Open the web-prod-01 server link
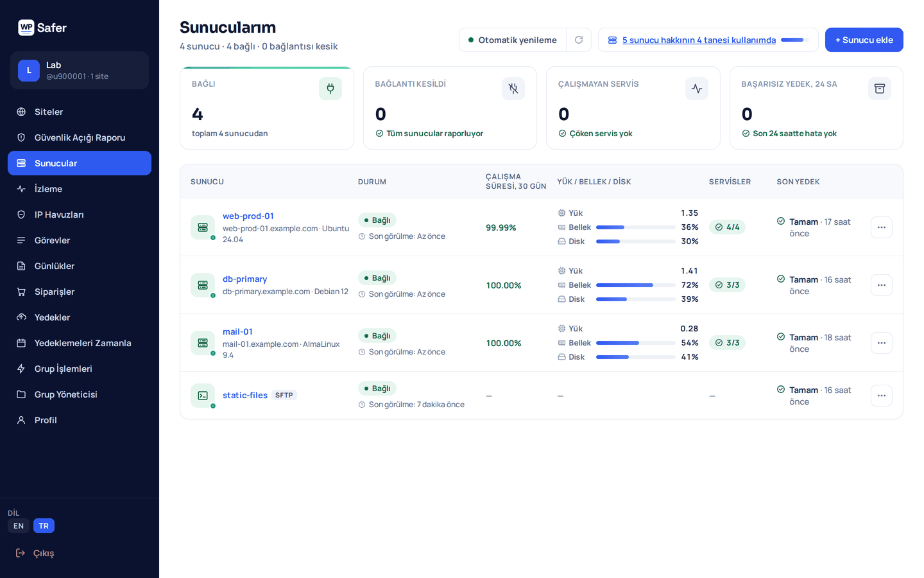924x578 pixels. click(248, 216)
